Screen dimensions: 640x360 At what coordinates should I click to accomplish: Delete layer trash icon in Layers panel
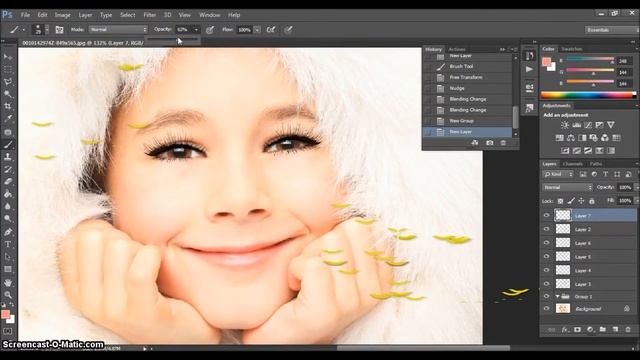628,329
